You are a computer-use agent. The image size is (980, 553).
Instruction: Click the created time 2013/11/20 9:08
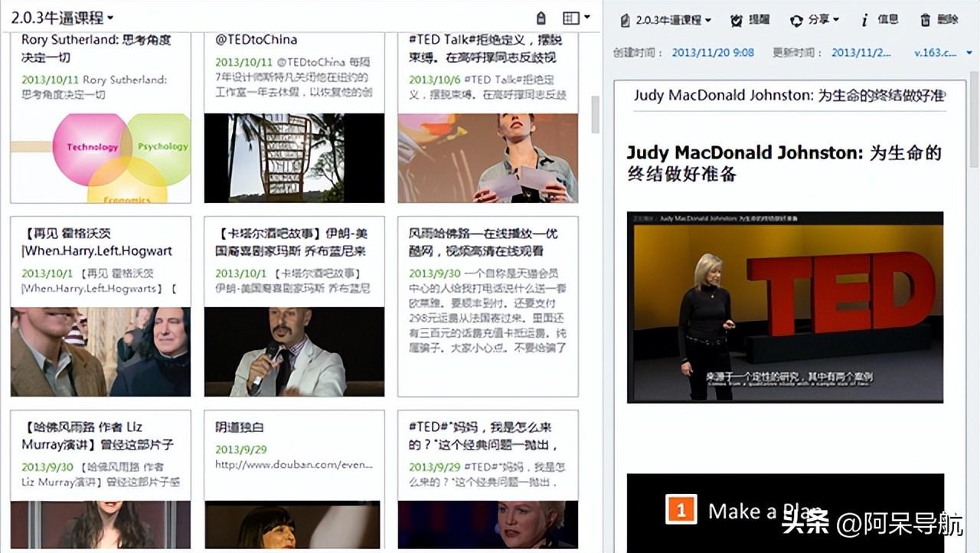pos(713,53)
